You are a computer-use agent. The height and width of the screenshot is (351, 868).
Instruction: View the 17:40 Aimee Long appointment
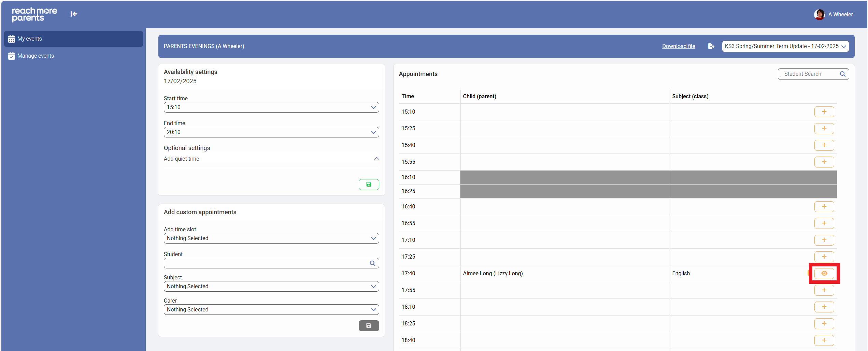tap(824, 274)
